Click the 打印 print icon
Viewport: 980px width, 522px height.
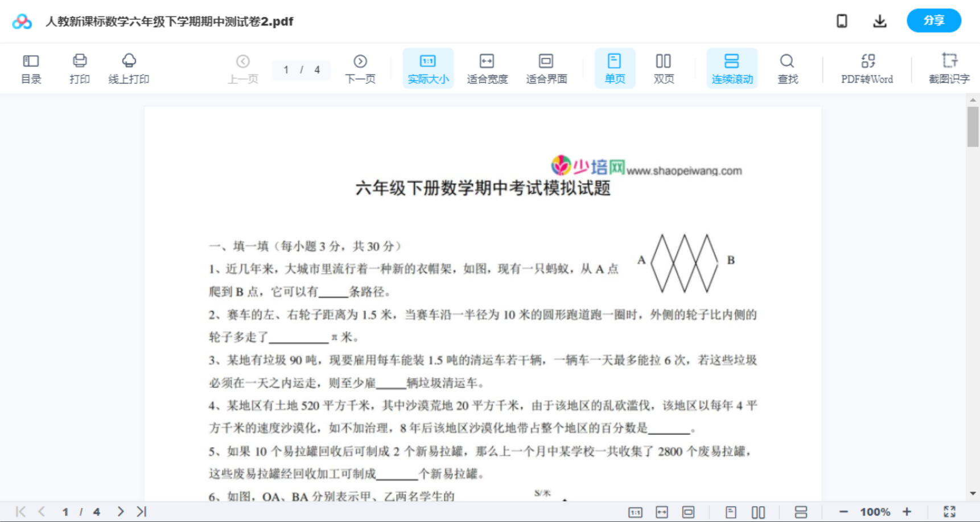click(79, 67)
